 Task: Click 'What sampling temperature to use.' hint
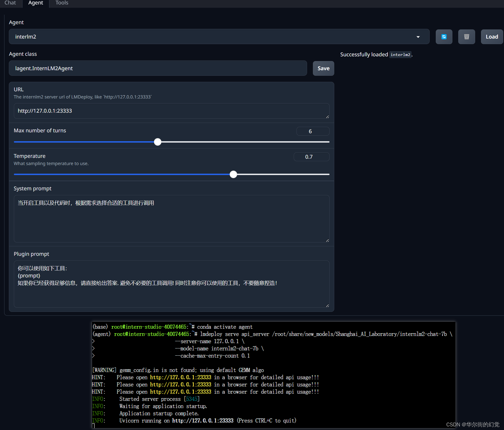point(51,163)
